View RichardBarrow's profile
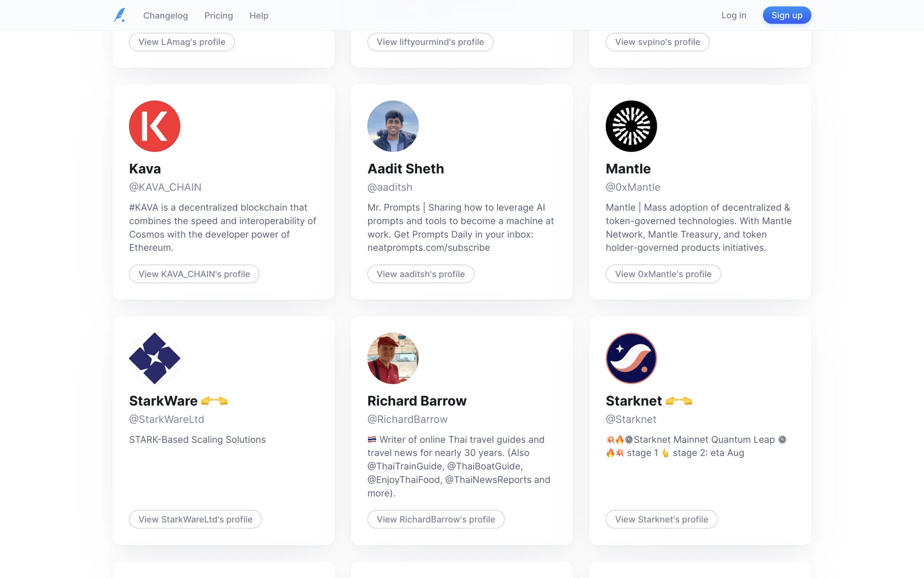The height and width of the screenshot is (578, 924). (x=436, y=519)
